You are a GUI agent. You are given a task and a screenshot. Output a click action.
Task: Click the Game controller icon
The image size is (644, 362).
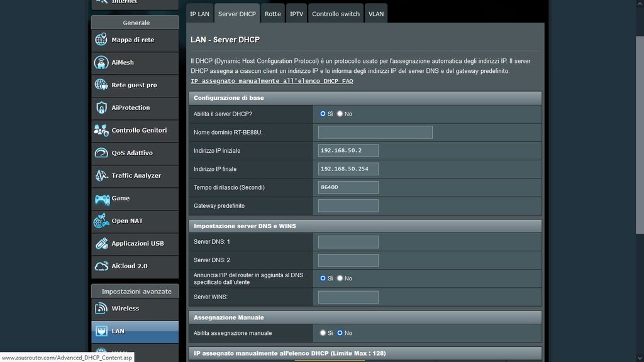pos(101,199)
